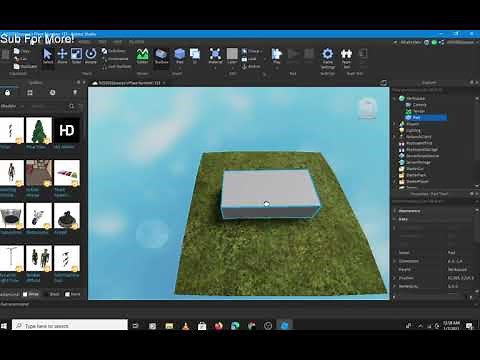Image resolution: width=480 pixels, height=360 pixels.
Task: Click the Parent property value Workspace
Action: (457, 269)
